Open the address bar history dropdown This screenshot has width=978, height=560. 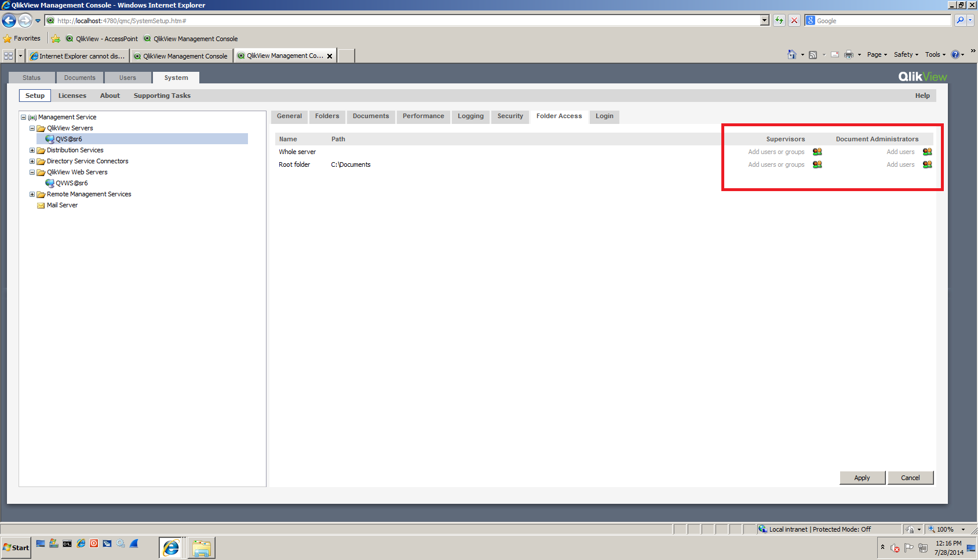point(765,20)
